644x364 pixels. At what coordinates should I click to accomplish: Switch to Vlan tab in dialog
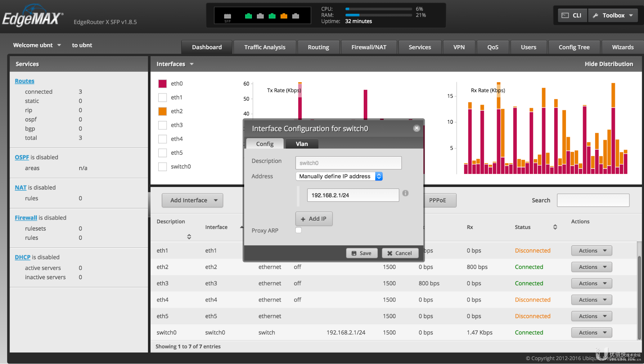tap(302, 144)
